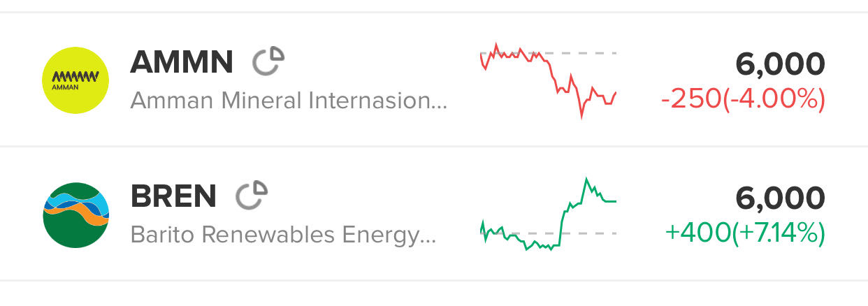Click the lowest dip of the red AMMN sparkline
Screen dimensions: 868x306
click(x=581, y=115)
